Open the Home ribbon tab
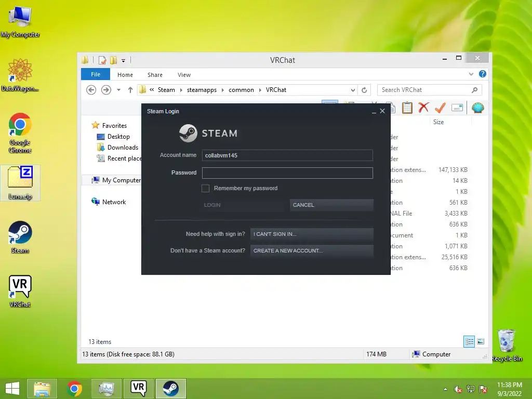Viewport: 532px width, 399px height. [125, 75]
